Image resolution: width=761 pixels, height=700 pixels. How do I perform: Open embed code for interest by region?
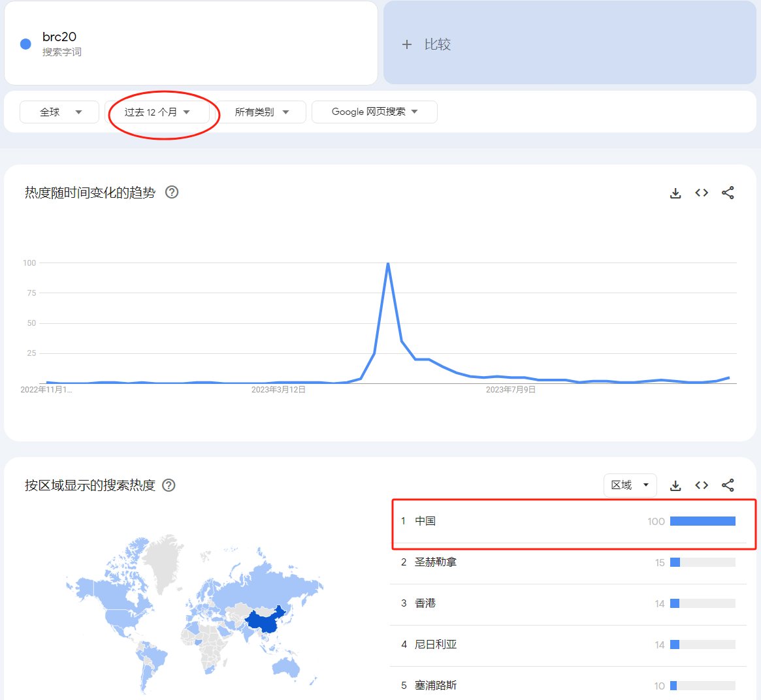point(702,485)
